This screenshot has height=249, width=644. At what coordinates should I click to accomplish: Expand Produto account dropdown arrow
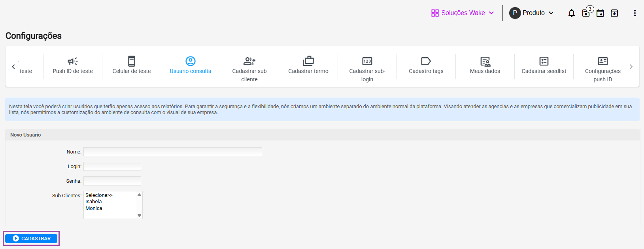click(x=551, y=13)
